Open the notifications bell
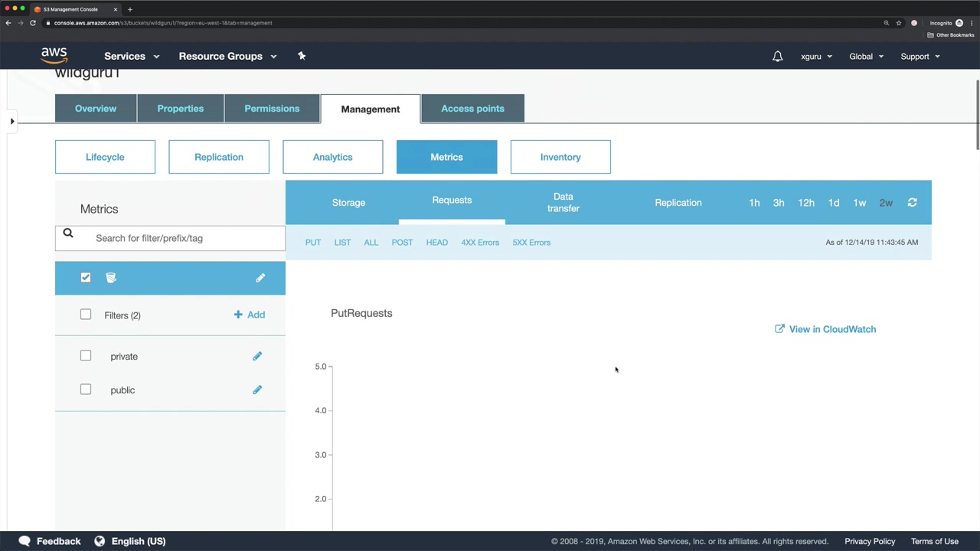Viewport: 980px width, 551px height. (x=777, y=56)
